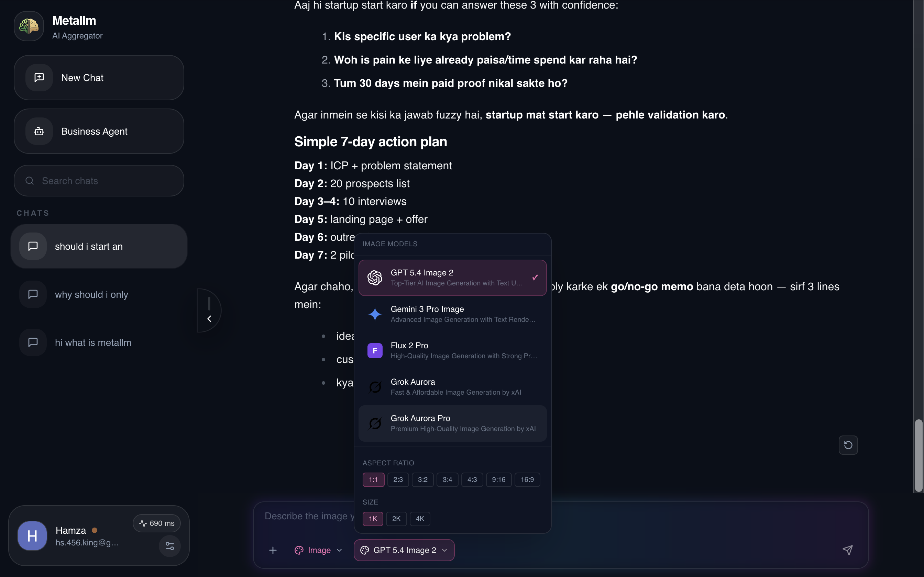Choose Gemini 3 Pro Image model
The width and height of the screenshot is (924, 577).
pyautogui.click(x=452, y=314)
